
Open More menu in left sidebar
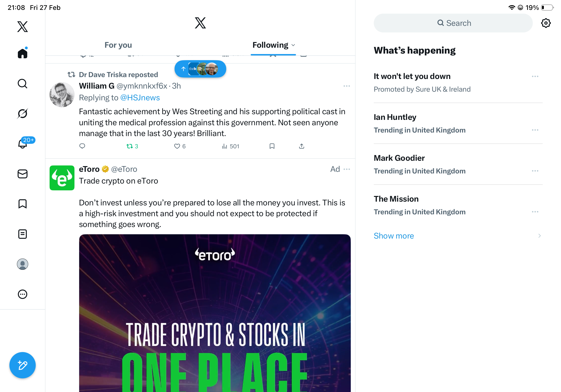point(23,294)
